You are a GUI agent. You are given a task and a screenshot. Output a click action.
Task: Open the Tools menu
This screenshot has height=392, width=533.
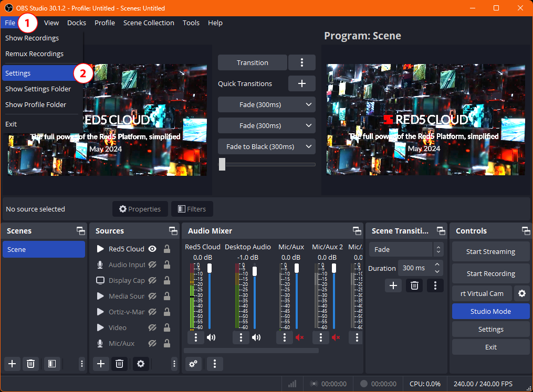click(191, 23)
